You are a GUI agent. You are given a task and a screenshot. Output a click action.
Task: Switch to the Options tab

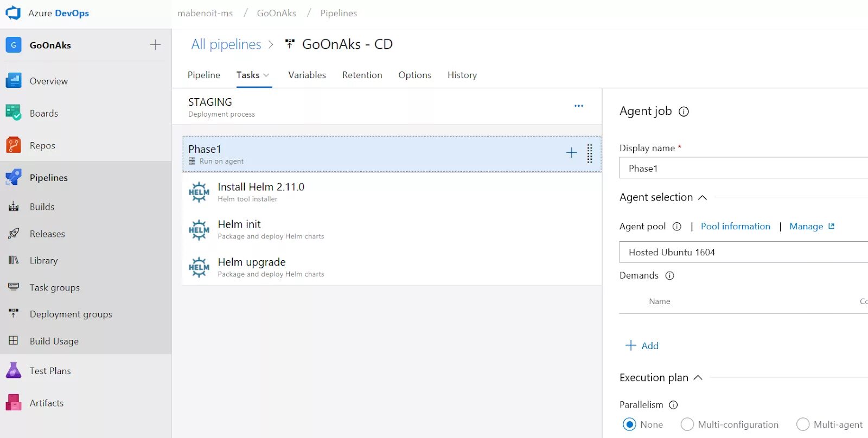[414, 75]
